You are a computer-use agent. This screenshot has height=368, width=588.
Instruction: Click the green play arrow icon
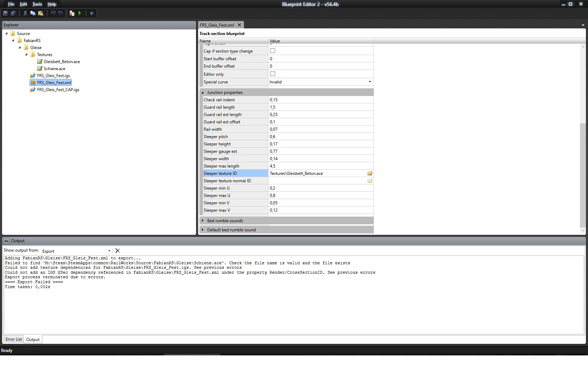(x=80, y=13)
